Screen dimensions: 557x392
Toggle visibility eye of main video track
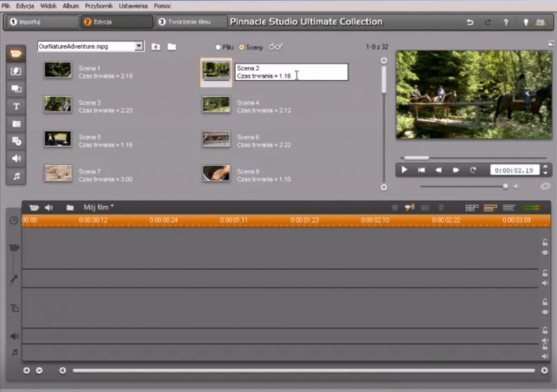[x=545, y=253]
